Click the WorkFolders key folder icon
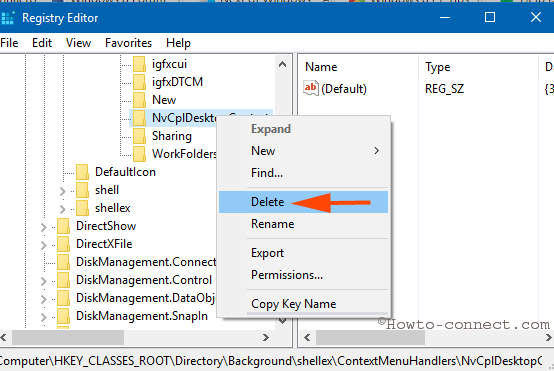The width and height of the screenshot is (554, 371). point(139,154)
